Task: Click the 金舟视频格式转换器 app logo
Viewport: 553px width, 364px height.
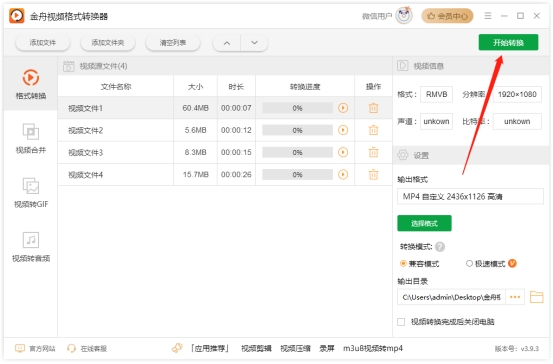Action: 17,16
